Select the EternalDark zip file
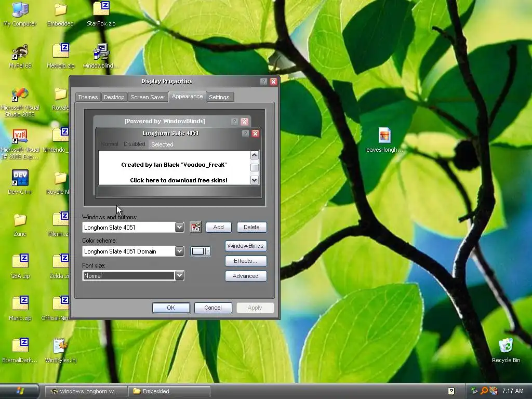Screen dimensions: 532x399 click(20, 351)
